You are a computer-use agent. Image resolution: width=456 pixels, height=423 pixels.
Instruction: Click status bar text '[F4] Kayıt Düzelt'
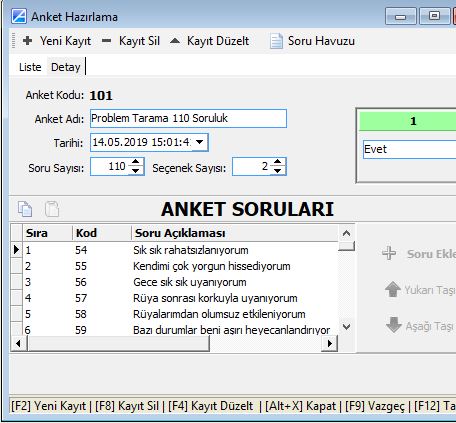pyautogui.click(x=211, y=406)
